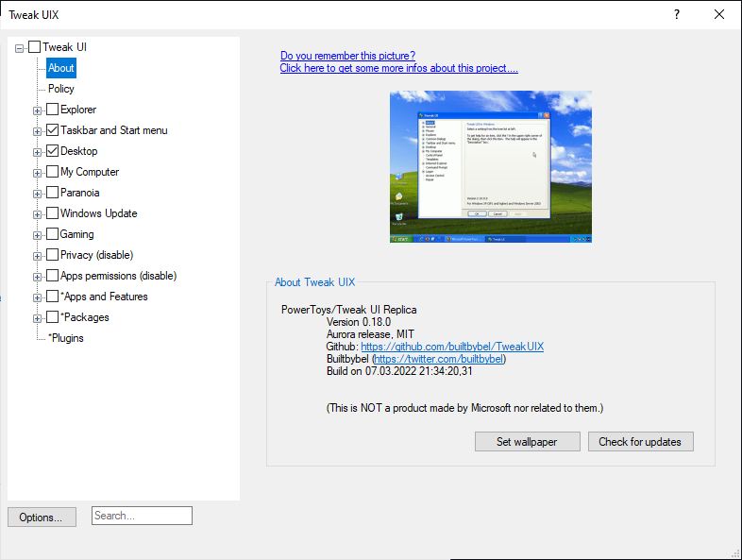Collapse the Tweak UI root node
This screenshot has height=560, width=742.
[x=20, y=48]
